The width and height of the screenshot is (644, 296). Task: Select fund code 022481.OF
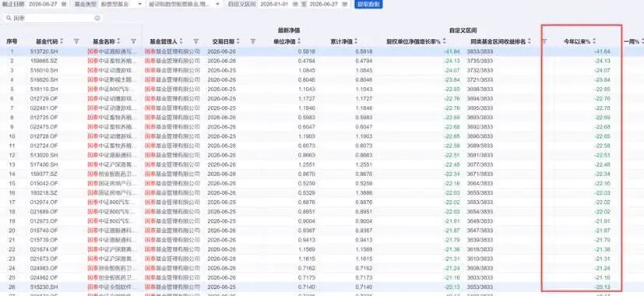(44, 107)
